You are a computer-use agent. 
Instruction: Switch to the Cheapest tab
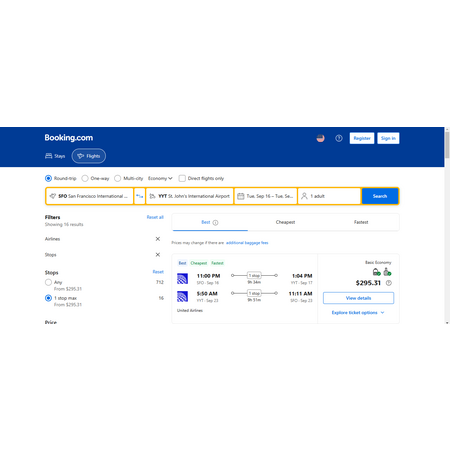tap(285, 222)
